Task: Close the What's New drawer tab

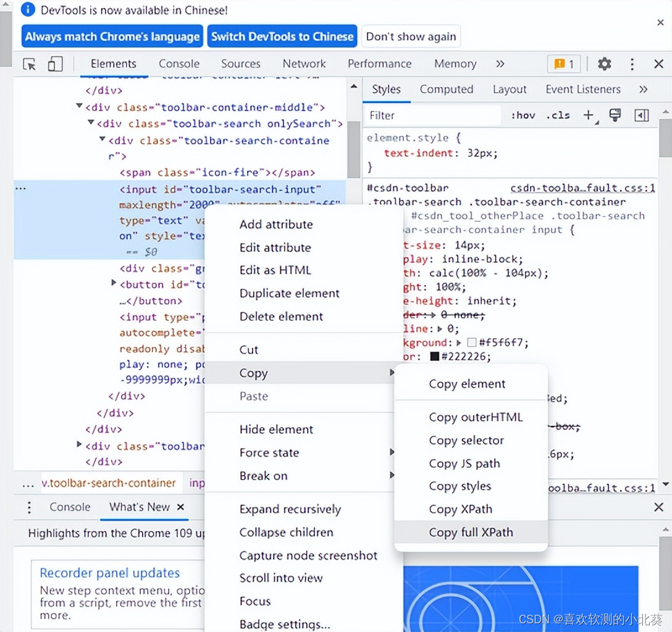Action: pyautogui.click(x=180, y=507)
